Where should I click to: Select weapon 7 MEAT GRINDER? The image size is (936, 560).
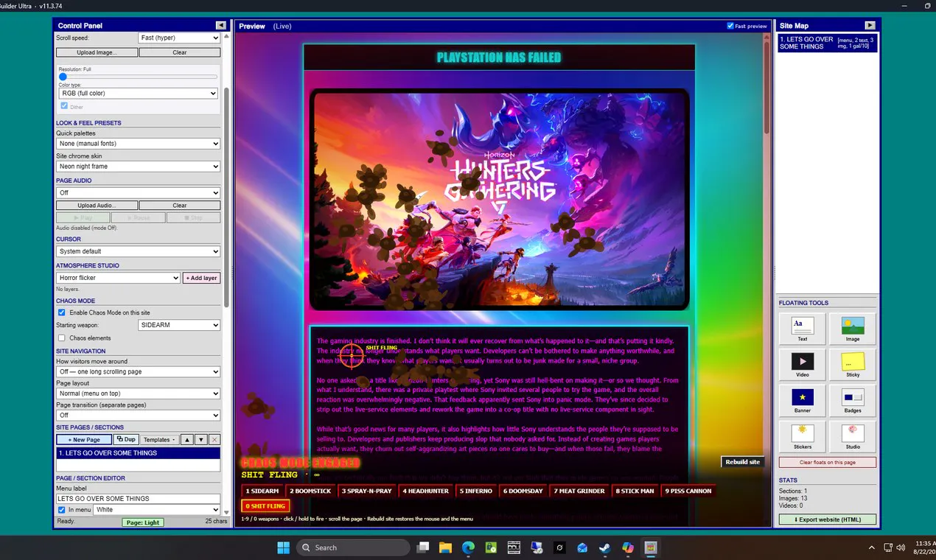579,491
